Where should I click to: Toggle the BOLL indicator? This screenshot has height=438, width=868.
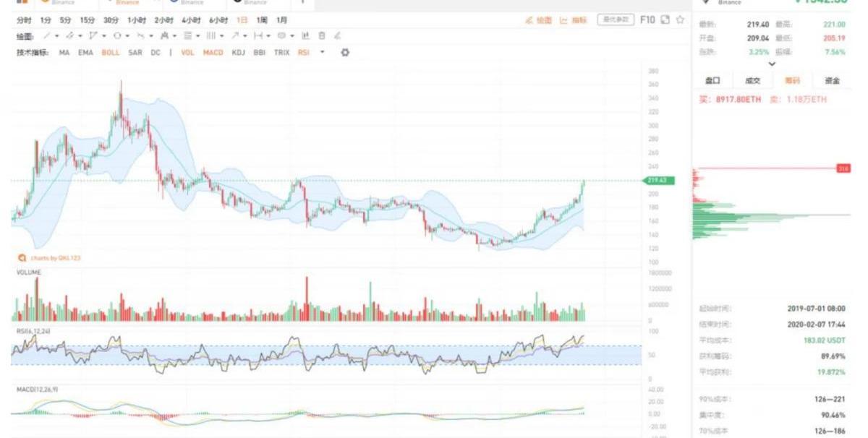coord(111,53)
